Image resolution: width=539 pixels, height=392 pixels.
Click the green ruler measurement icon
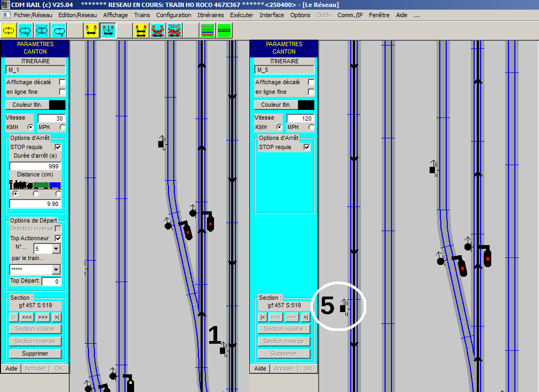point(224,31)
